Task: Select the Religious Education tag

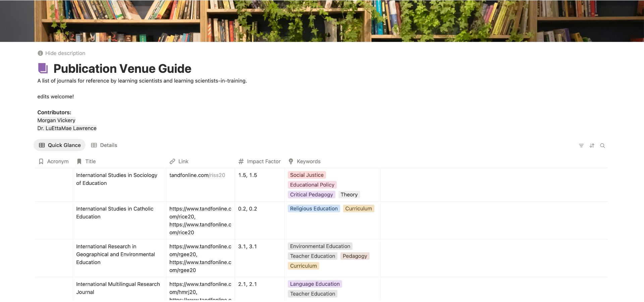Action: coord(314,208)
